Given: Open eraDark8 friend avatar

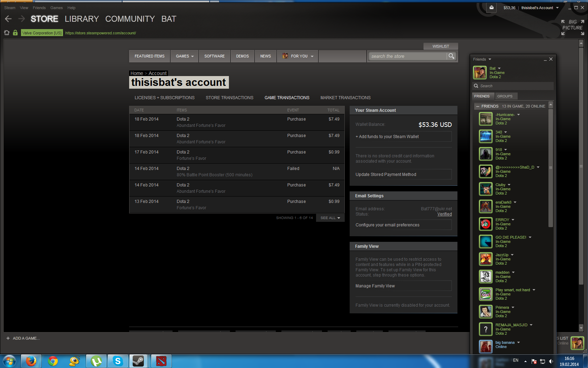Looking at the screenshot, I should [485, 206].
